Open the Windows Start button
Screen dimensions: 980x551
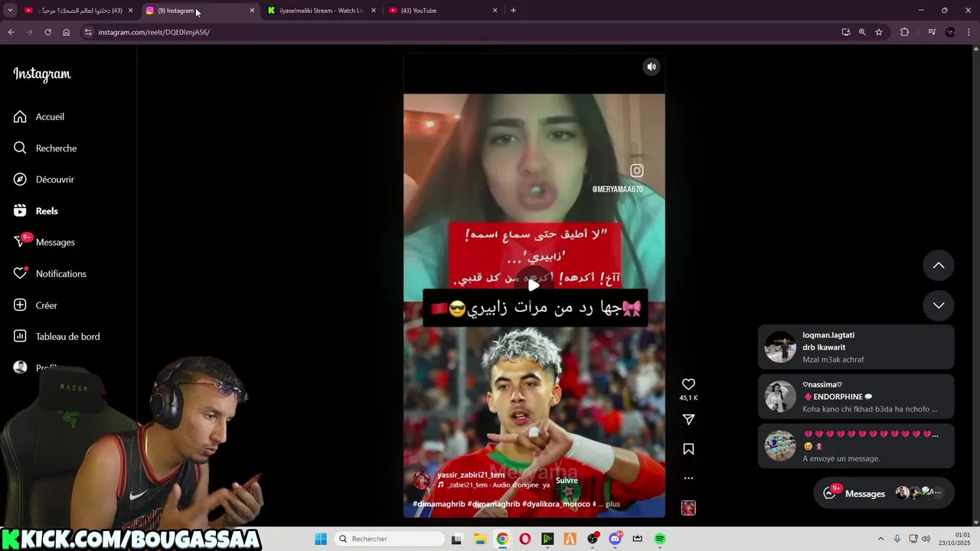click(320, 539)
